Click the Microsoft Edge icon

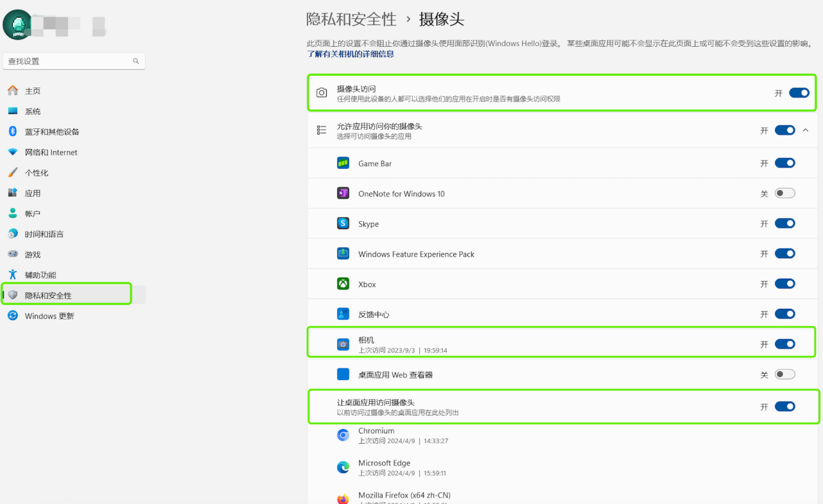(343, 467)
